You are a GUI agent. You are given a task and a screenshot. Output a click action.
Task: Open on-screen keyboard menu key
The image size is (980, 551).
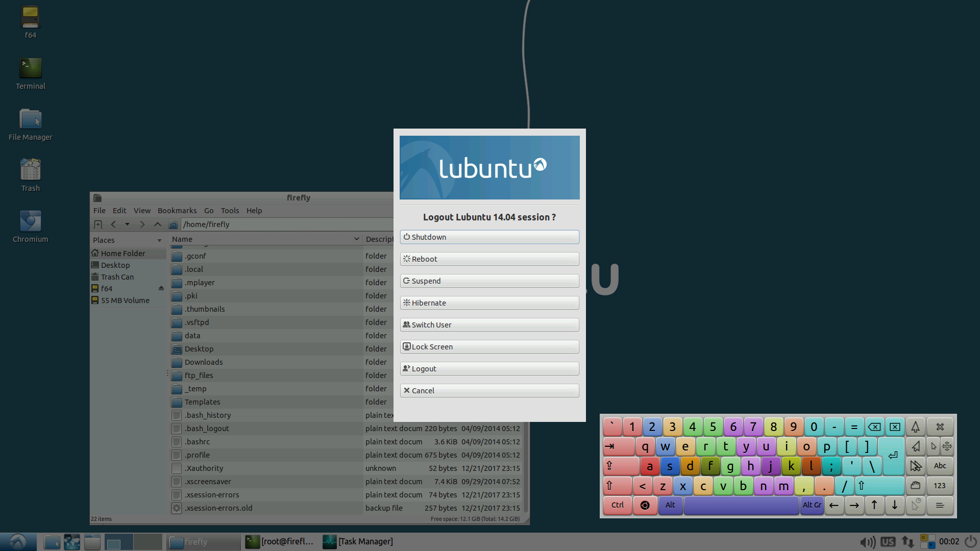tap(940, 505)
